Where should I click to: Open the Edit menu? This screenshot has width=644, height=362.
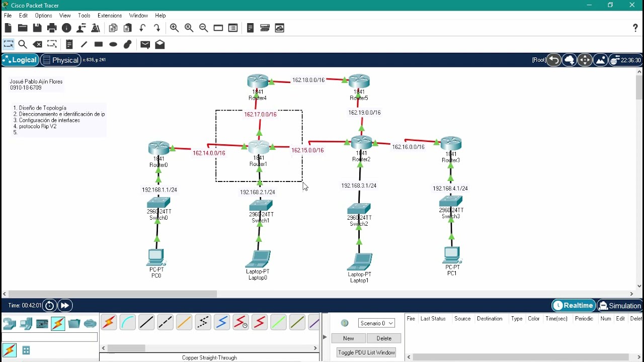[23, 16]
